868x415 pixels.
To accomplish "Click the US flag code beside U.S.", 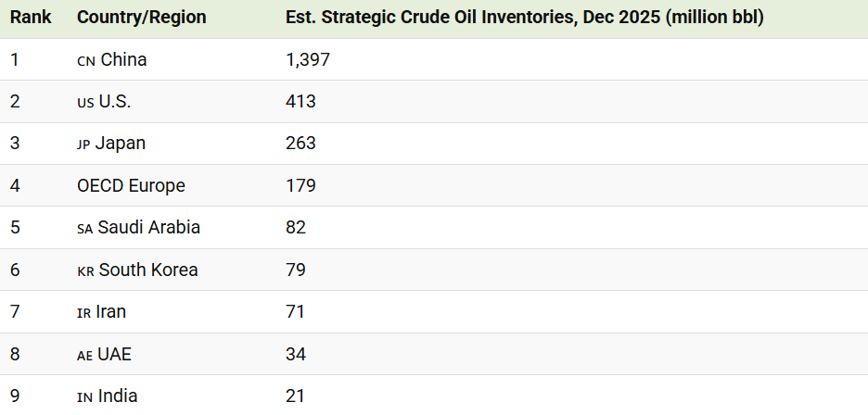I will click(85, 104).
